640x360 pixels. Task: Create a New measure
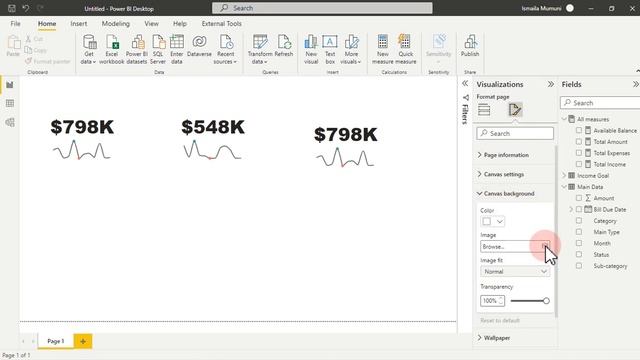pos(382,49)
